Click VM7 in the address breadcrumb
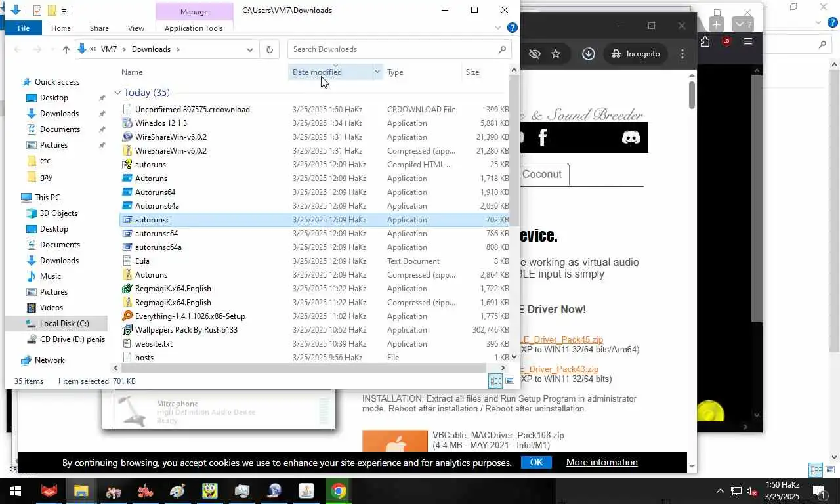 [109, 49]
